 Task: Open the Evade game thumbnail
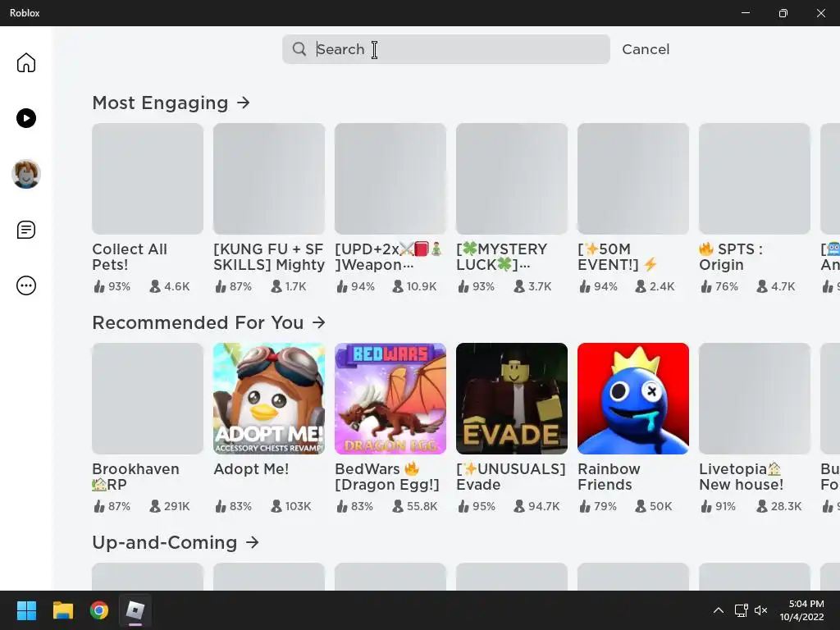[512, 399]
